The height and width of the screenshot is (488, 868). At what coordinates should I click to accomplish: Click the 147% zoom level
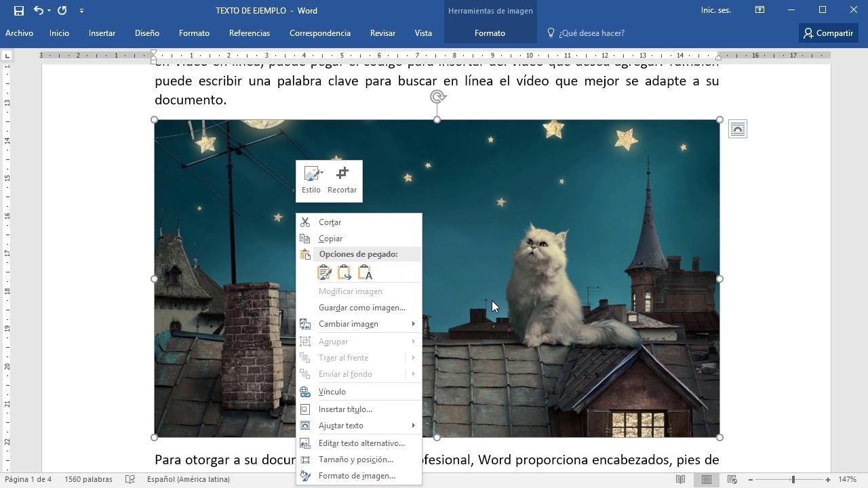tap(847, 479)
